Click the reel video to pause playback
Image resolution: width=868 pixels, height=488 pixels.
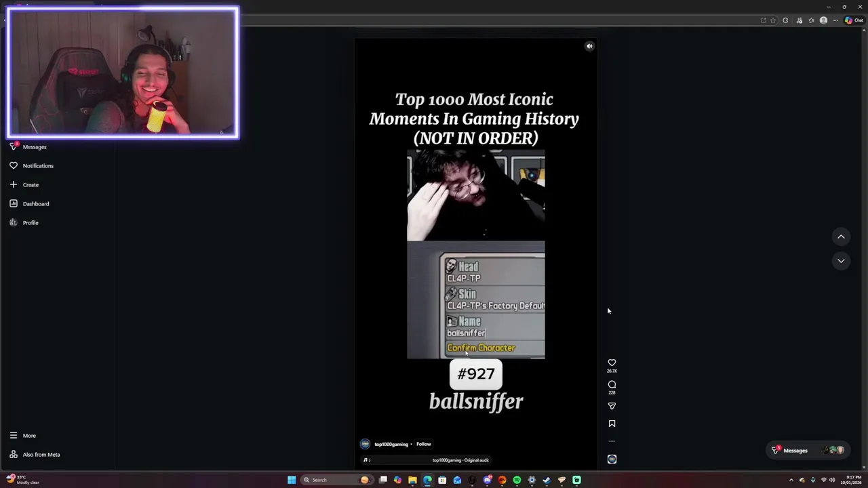pos(475,254)
